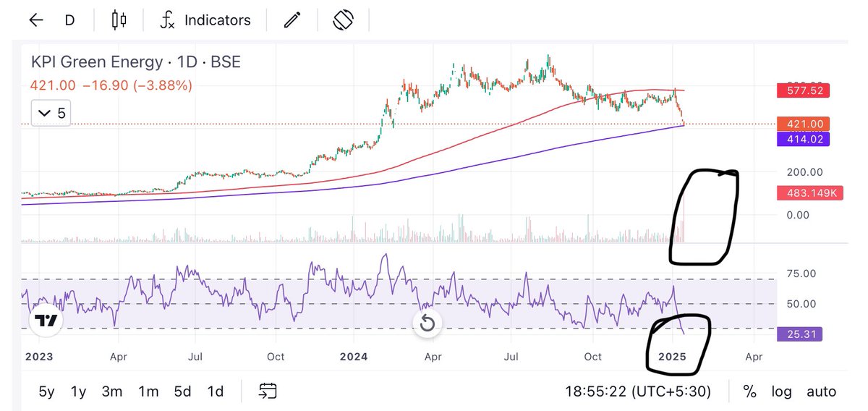Open the Indicators menu

[x=205, y=20]
